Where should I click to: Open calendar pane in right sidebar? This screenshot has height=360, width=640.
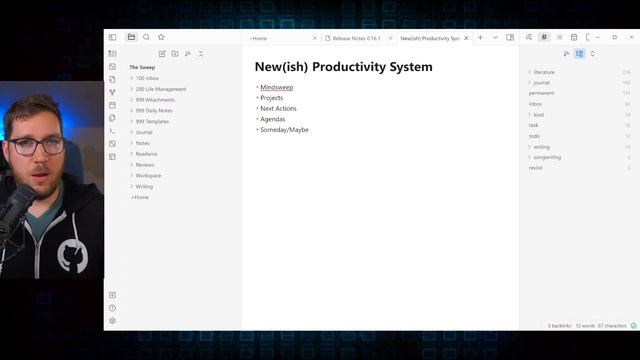(574, 37)
